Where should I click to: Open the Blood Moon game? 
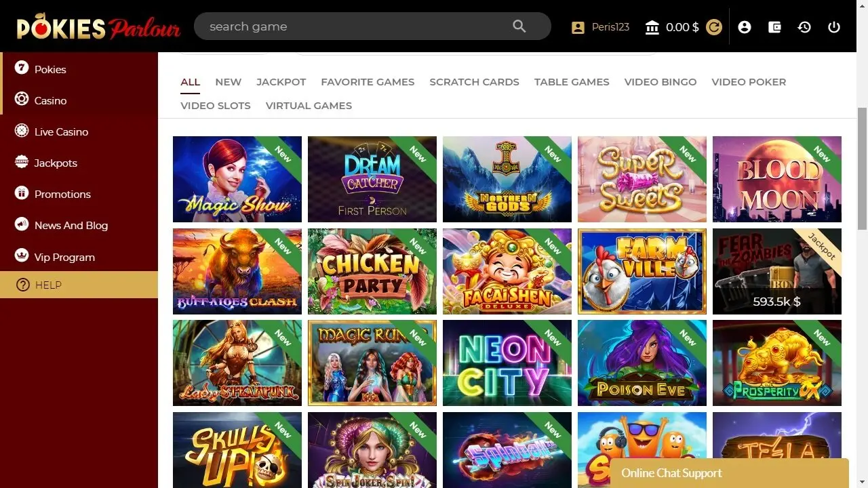point(777,179)
